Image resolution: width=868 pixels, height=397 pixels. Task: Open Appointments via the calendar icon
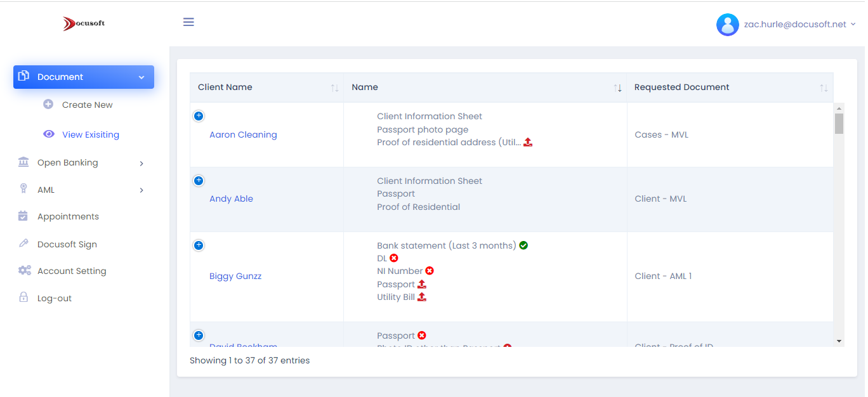(23, 216)
